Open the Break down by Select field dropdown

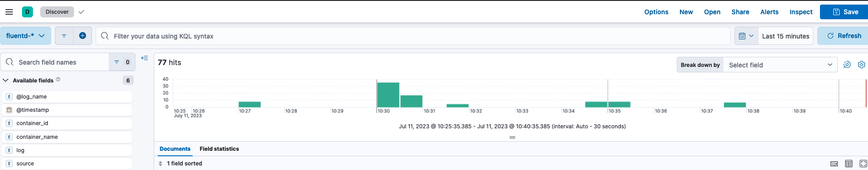coord(780,65)
